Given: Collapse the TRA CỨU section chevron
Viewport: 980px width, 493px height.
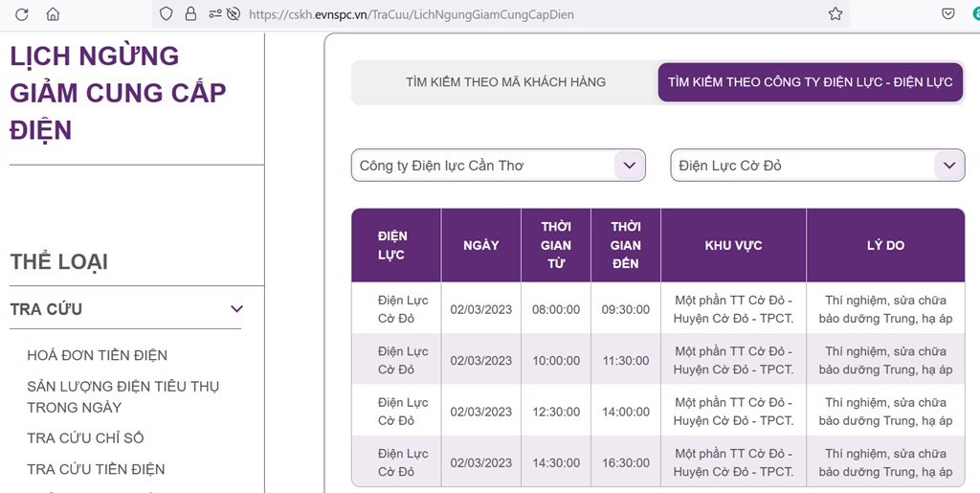Looking at the screenshot, I should [236, 309].
